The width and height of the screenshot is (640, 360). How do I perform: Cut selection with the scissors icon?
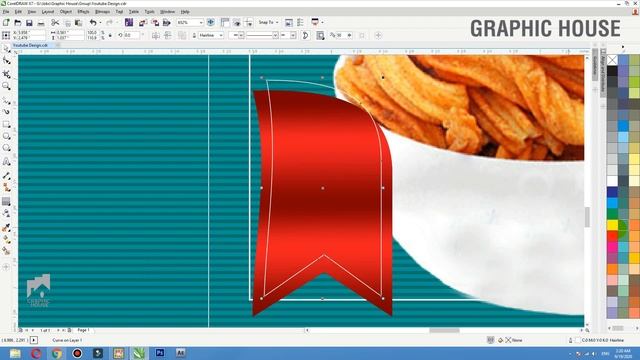(x=55, y=23)
